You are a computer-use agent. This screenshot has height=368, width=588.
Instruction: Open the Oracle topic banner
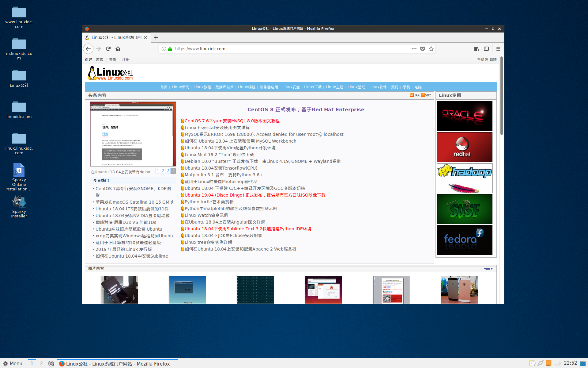coord(464,116)
